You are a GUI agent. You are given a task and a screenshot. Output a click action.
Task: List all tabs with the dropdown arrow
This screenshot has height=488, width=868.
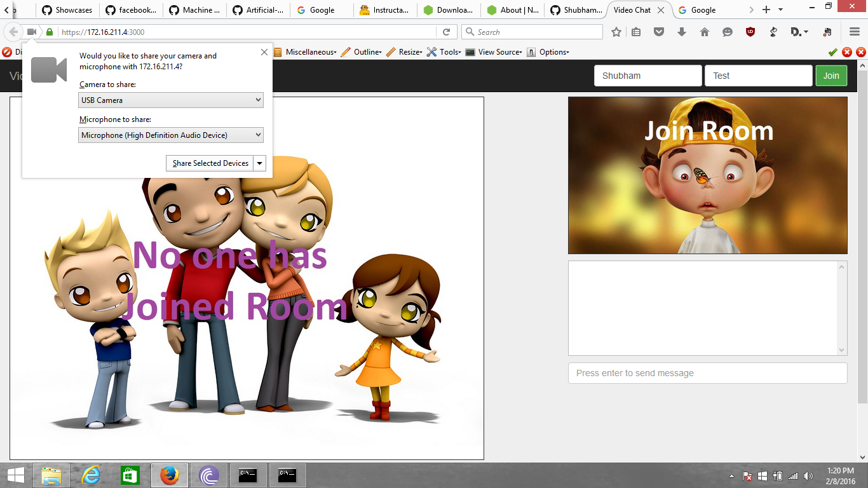[781, 10]
